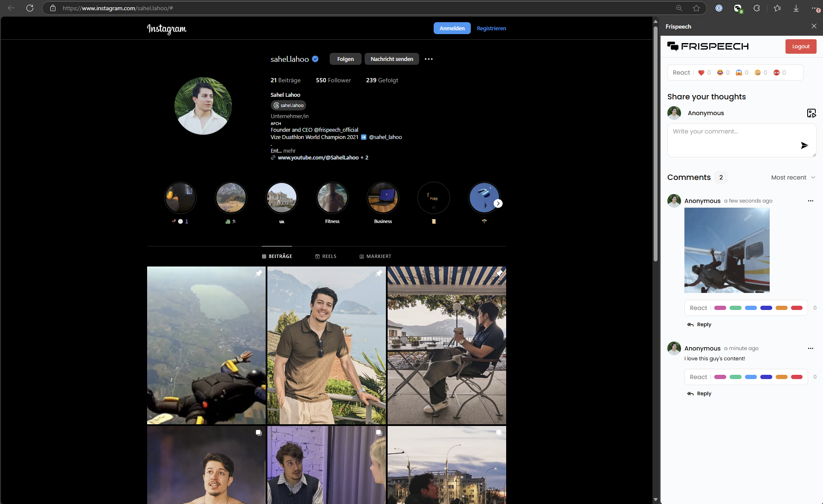Click the Folgen button
The image size is (823, 504).
[345, 59]
